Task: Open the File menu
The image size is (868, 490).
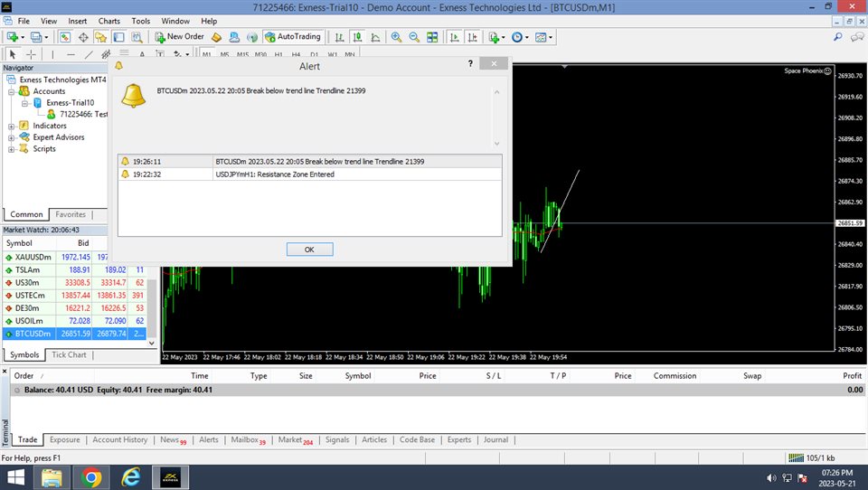Action: click(x=24, y=21)
